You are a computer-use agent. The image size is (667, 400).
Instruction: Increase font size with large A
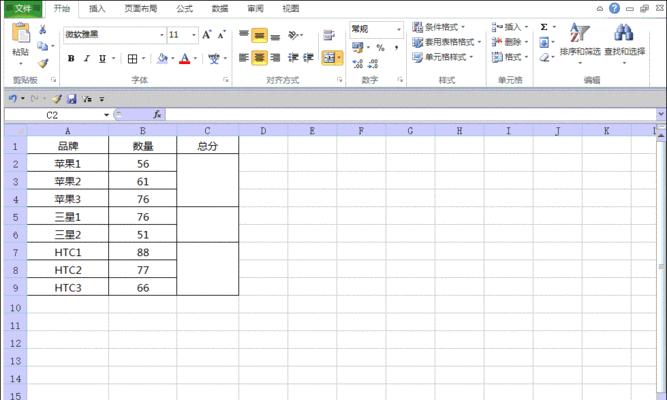pyautogui.click(x=206, y=35)
